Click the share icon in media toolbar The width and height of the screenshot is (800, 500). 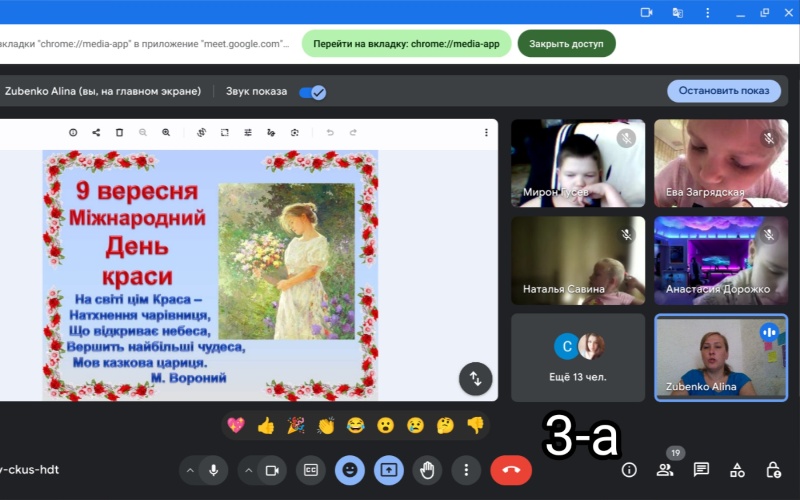(96, 133)
